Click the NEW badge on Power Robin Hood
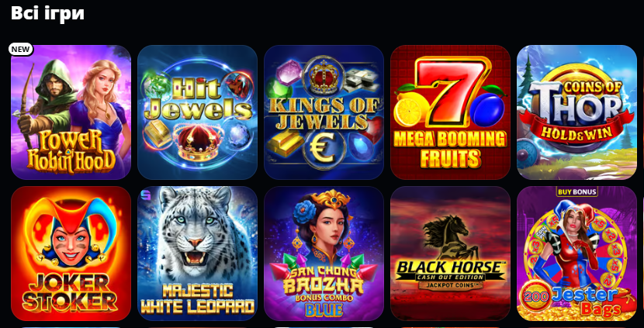 [20, 50]
